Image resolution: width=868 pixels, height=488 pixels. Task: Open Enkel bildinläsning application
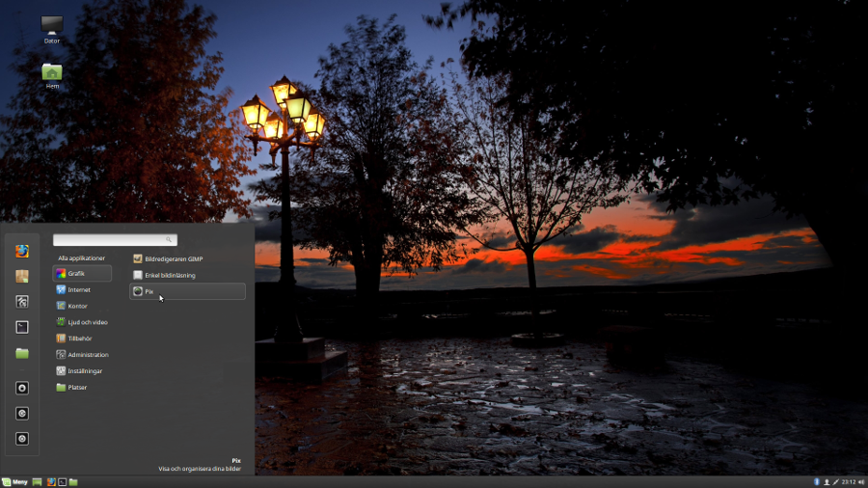point(170,275)
